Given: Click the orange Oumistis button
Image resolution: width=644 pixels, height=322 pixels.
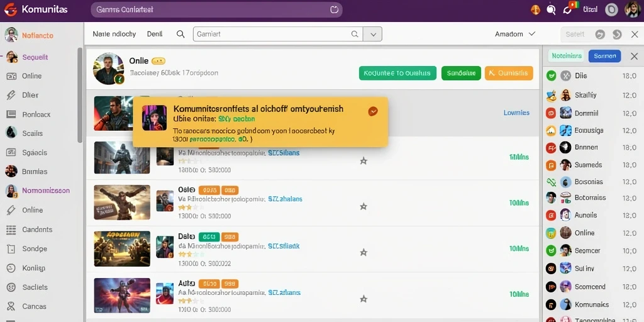Looking at the screenshot, I should pos(509,73).
